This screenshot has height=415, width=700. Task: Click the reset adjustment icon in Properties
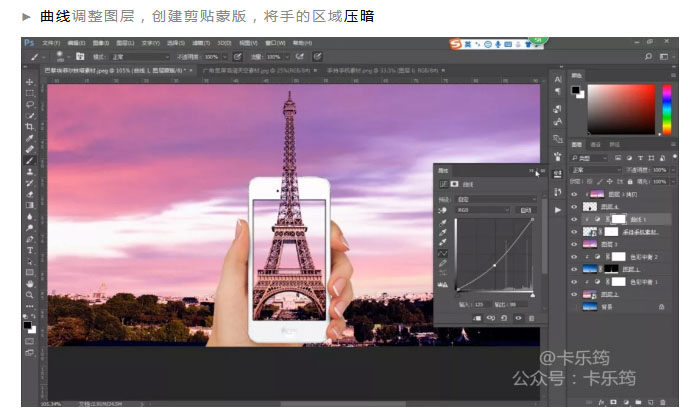(x=504, y=318)
